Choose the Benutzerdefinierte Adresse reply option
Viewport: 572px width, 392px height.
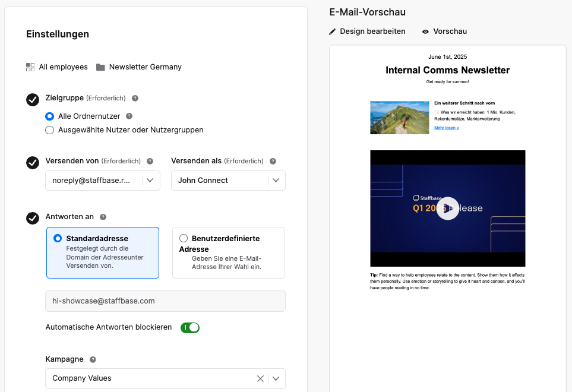click(228, 252)
